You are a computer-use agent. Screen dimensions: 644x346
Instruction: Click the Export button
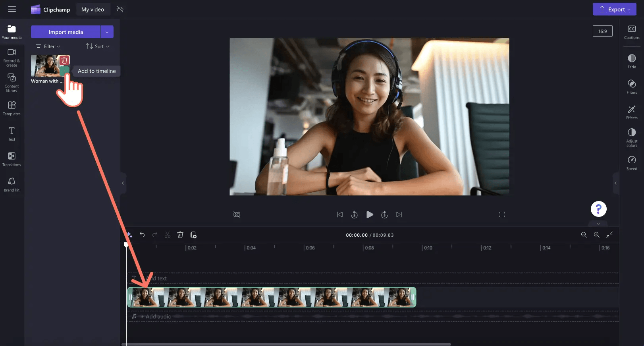(614, 10)
